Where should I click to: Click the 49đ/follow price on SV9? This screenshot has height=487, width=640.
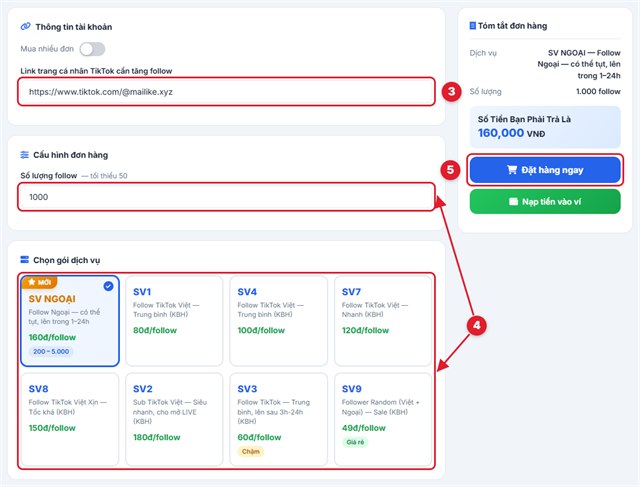pos(364,428)
